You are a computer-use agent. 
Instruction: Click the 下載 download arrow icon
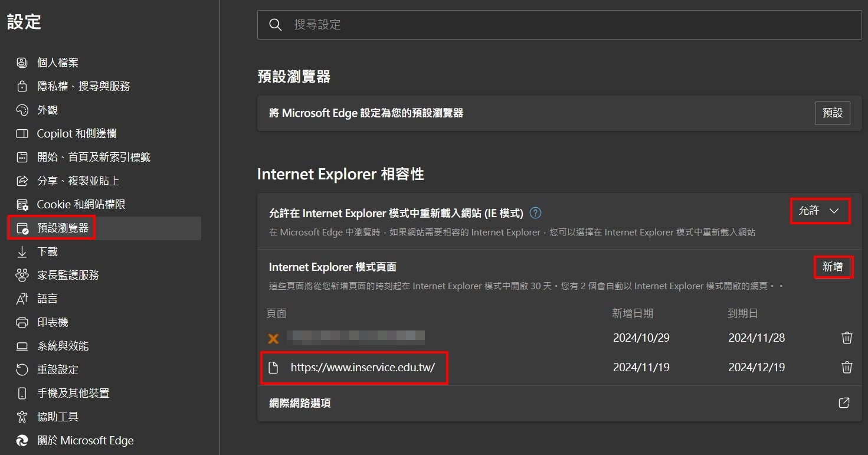(22, 251)
